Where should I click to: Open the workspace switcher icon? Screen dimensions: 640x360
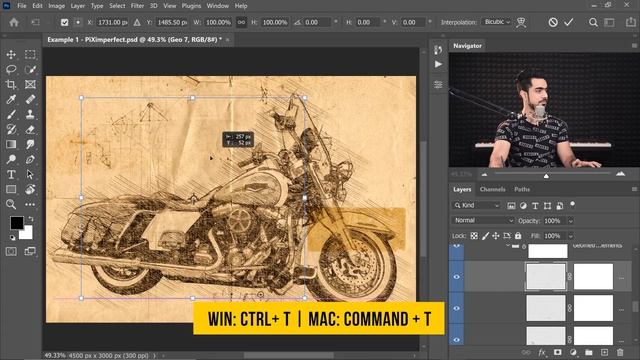tap(609, 22)
